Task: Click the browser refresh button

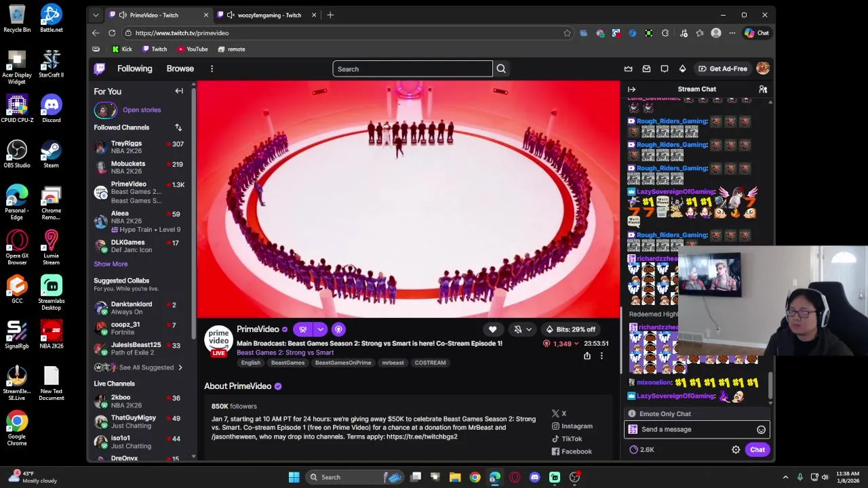Action: [x=112, y=33]
